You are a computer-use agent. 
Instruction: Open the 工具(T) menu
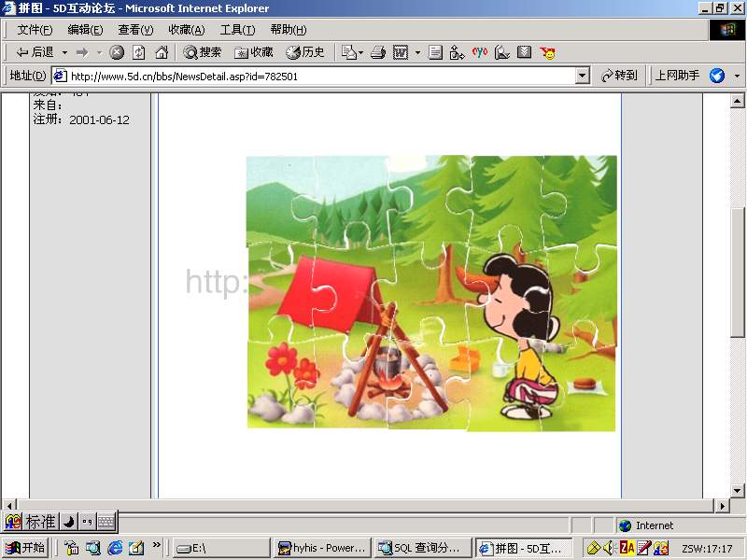[237, 30]
